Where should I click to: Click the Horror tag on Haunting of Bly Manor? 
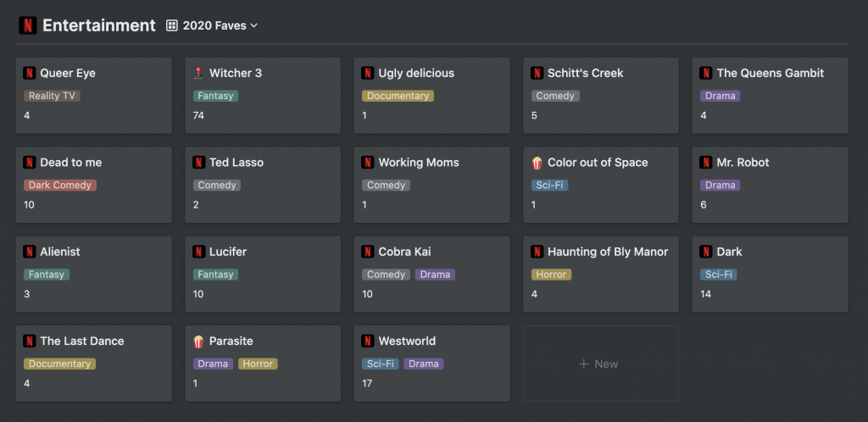(x=551, y=275)
